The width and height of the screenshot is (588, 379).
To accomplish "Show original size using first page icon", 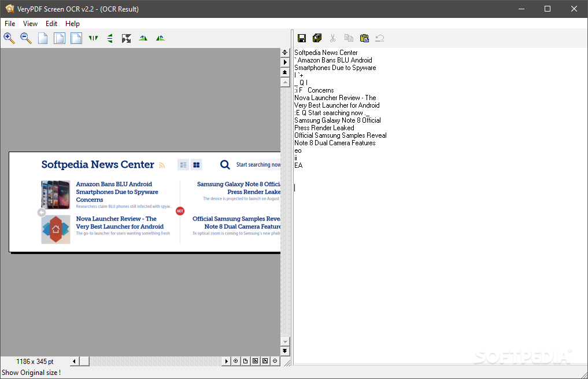I will (x=43, y=38).
